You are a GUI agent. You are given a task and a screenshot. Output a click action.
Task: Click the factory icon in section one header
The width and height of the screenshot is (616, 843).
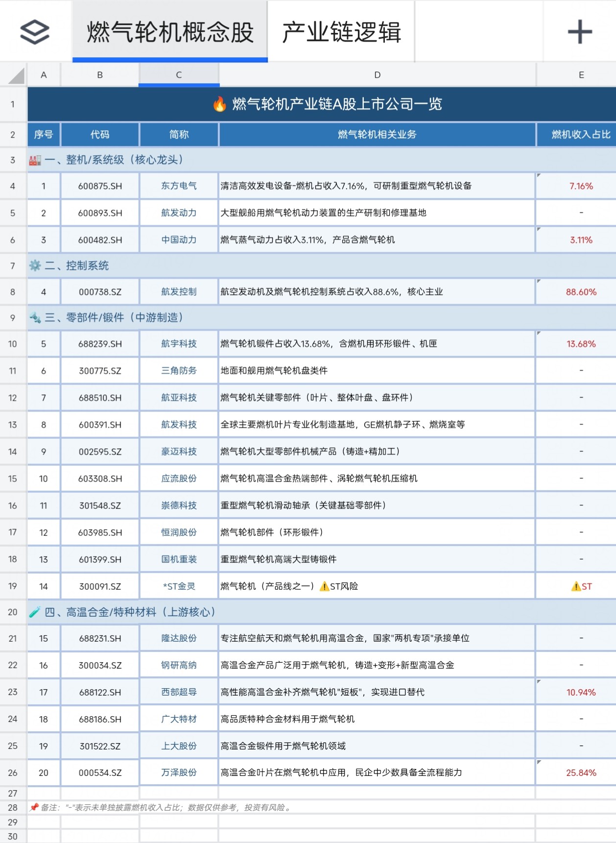pos(35,160)
